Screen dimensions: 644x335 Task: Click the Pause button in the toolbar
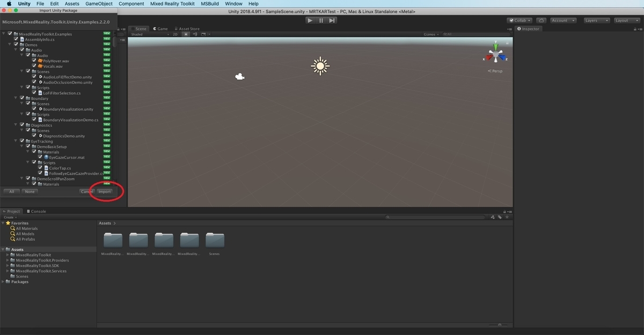(321, 20)
